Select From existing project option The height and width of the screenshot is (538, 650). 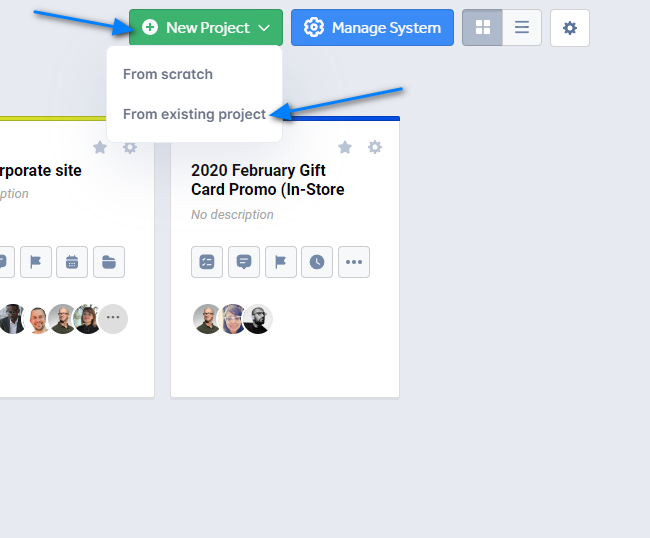tap(194, 114)
